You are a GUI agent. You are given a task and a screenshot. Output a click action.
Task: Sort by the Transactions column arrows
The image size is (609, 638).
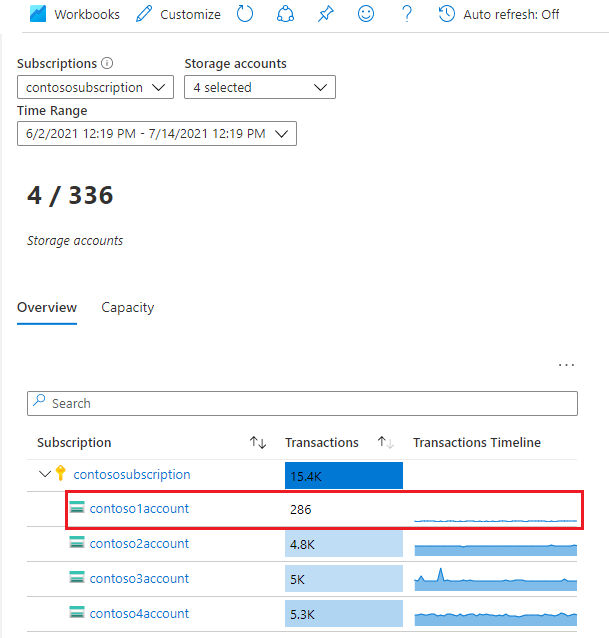[x=386, y=443]
